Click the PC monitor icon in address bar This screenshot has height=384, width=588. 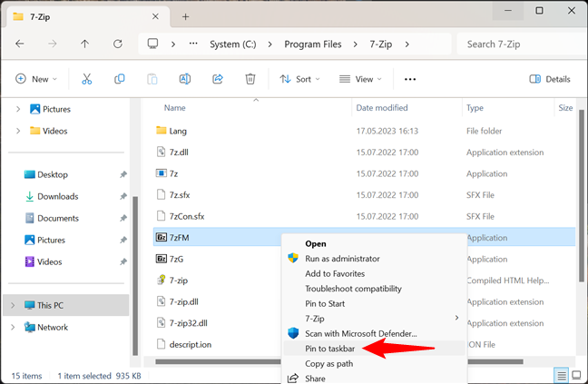point(152,44)
